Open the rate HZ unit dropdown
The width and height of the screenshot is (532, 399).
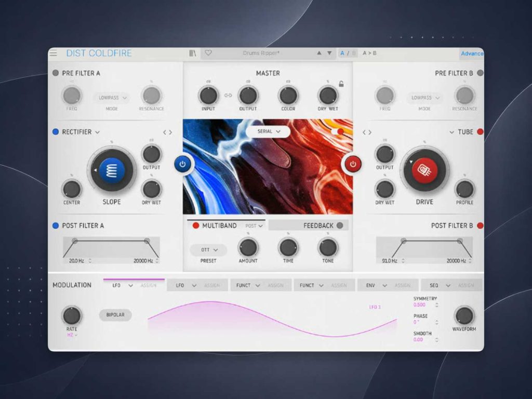coord(72,335)
